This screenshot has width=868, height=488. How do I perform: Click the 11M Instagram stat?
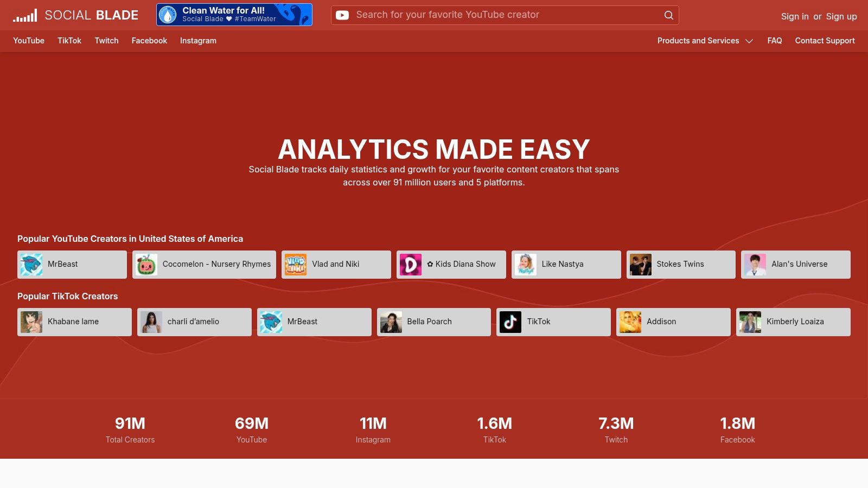(373, 429)
